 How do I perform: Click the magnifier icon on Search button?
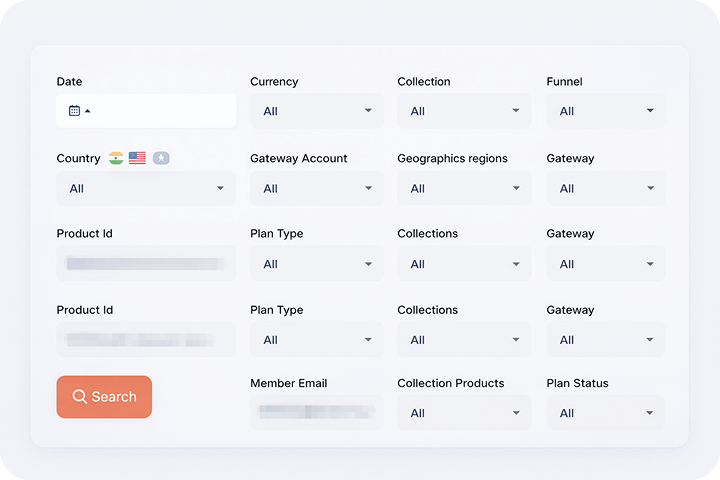pos(80,397)
